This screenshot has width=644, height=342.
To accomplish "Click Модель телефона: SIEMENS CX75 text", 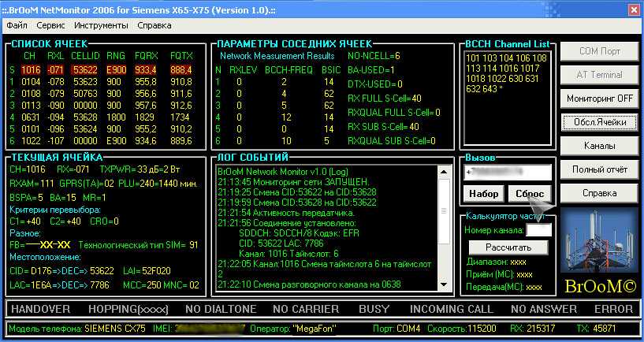I will [x=77, y=329].
